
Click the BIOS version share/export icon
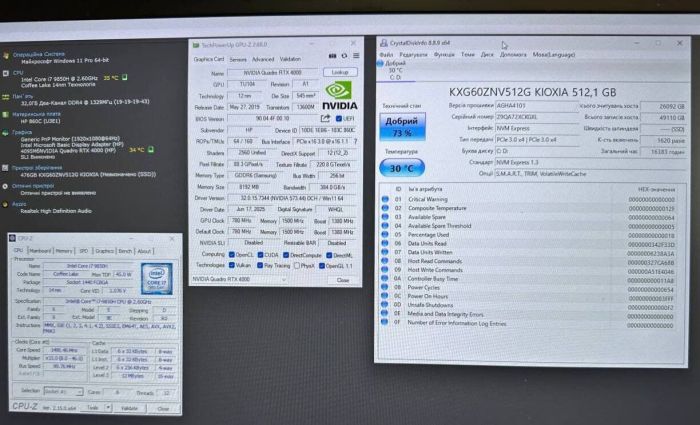(325, 117)
